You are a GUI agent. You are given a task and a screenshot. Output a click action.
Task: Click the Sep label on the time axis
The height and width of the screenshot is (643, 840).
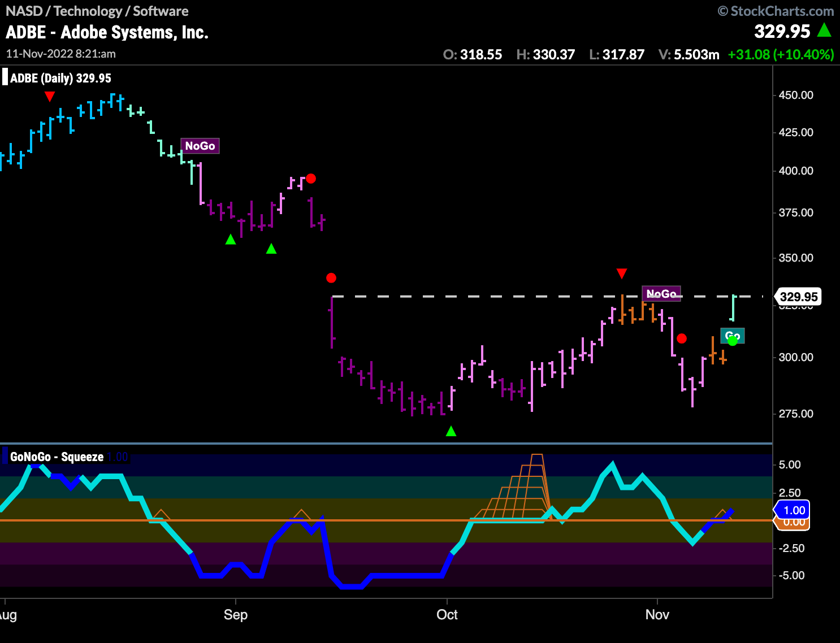coord(236,615)
